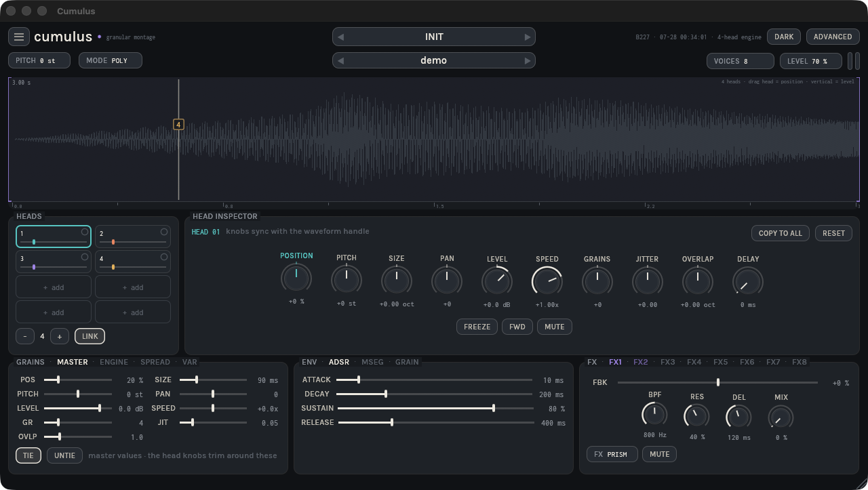Toggle the circle indicator on head 4
This screenshot has width=868, height=490.
click(x=164, y=257)
